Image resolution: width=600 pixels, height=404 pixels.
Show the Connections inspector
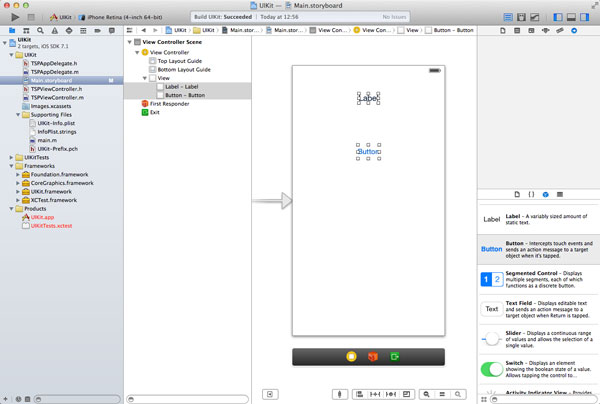pos(574,31)
